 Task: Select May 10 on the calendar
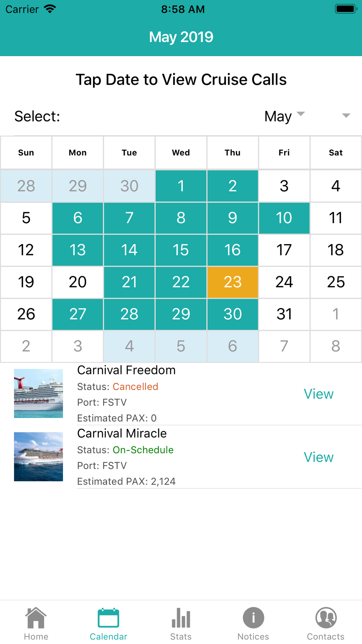coord(284,218)
